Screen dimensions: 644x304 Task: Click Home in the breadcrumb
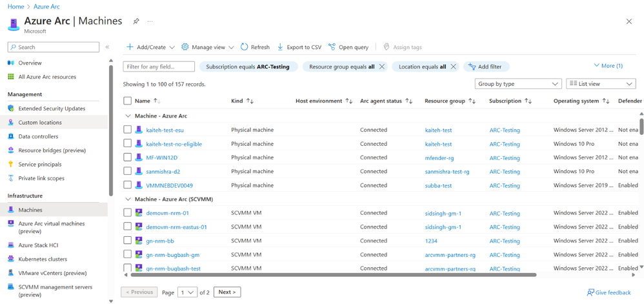click(x=15, y=6)
